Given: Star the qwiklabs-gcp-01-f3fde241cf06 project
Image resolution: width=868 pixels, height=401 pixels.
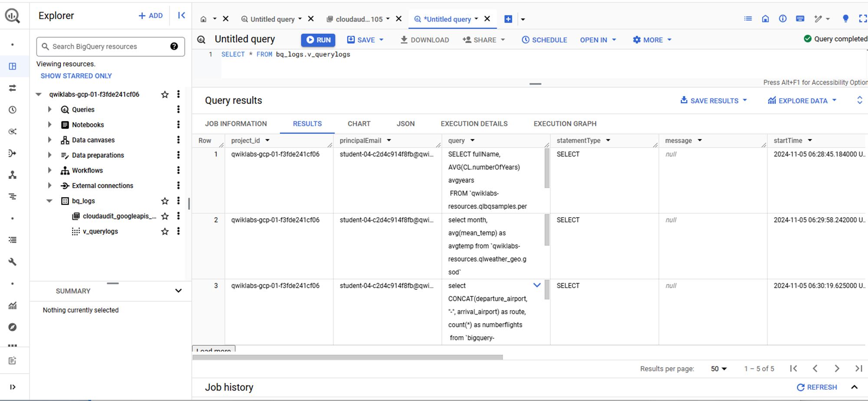Looking at the screenshot, I should 165,94.
